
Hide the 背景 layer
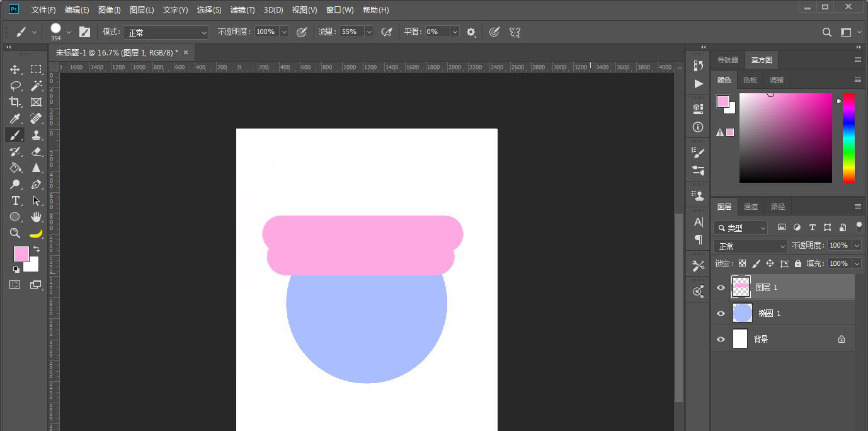(x=721, y=339)
